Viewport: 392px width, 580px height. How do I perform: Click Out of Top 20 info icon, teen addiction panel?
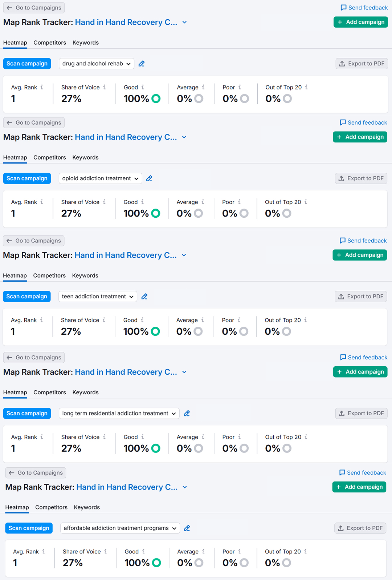(306, 320)
